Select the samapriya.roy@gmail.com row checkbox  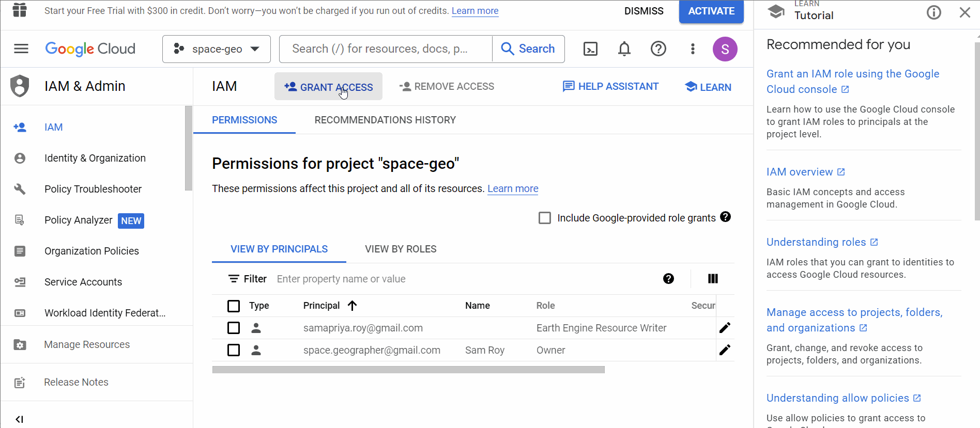pyautogui.click(x=234, y=328)
